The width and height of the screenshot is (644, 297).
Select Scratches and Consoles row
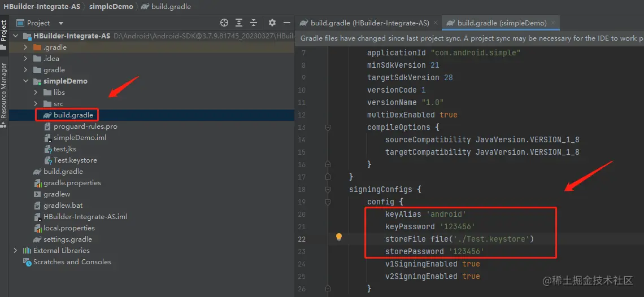click(x=151, y=261)
